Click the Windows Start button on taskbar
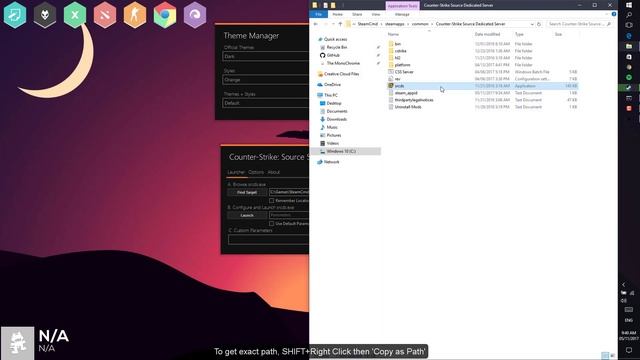The image size is (640, 360). pyautogui.click(x=629, y=5)
